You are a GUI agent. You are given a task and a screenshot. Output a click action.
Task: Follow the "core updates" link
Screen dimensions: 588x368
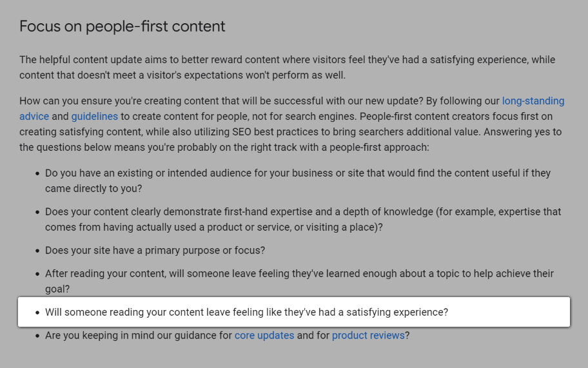[264, 336]
